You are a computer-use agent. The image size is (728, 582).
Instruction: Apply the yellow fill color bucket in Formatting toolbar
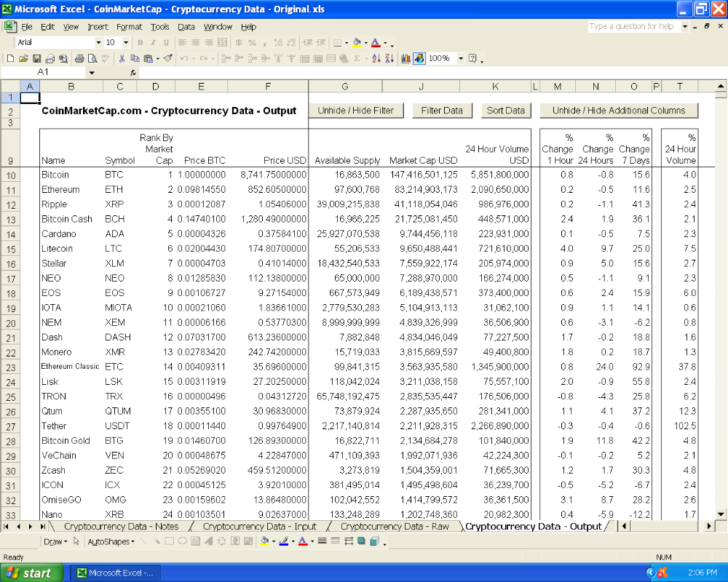click(357, 43)
